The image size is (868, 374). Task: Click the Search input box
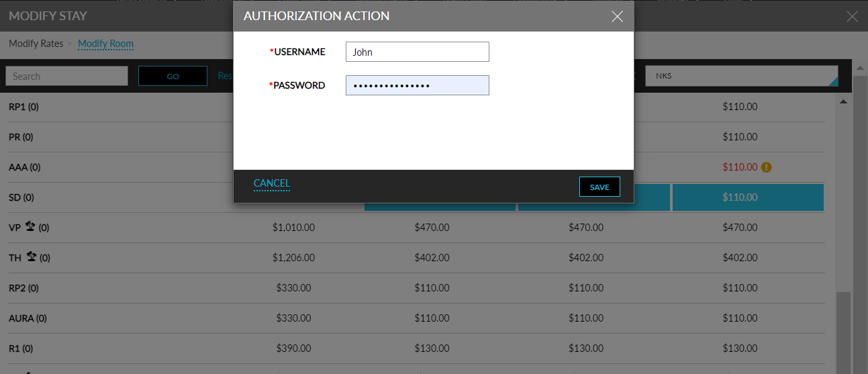pos(66,76)
